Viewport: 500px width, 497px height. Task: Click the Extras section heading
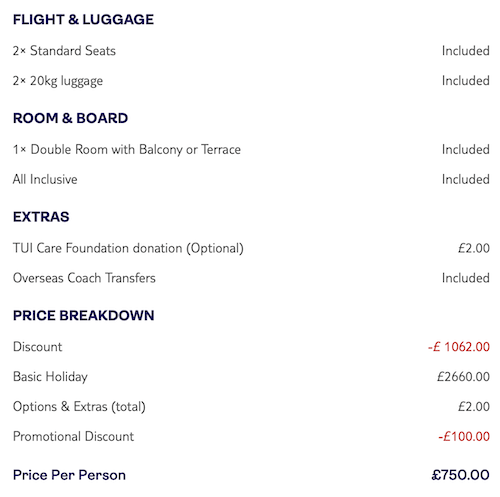click(41, 217)
